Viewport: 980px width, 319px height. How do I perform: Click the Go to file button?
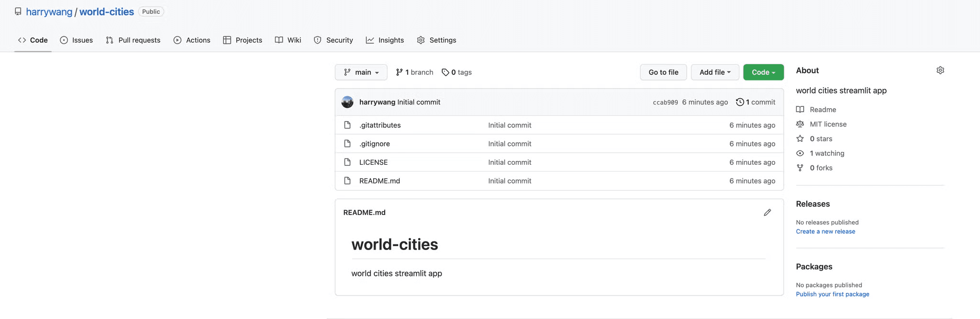point(663,72)
